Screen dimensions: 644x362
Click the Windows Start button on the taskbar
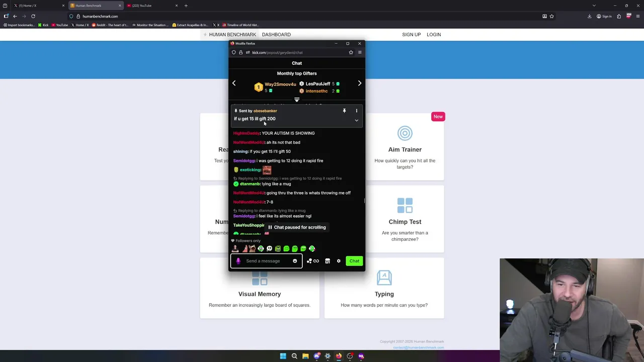(283, 356)
